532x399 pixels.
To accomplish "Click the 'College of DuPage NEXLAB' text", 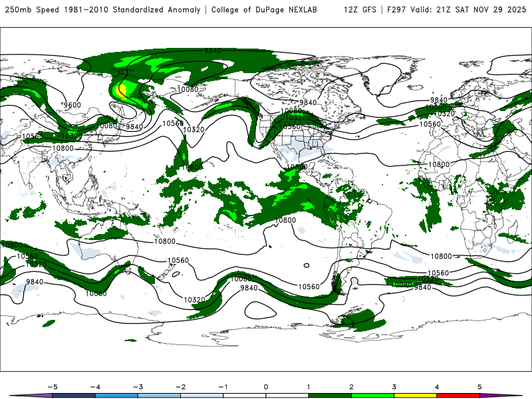I will pyautogui.click(x=264, y=9).
